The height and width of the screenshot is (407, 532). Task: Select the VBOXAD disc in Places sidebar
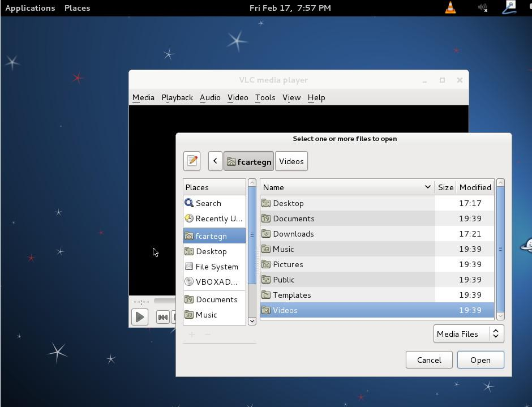coord(216,282)
